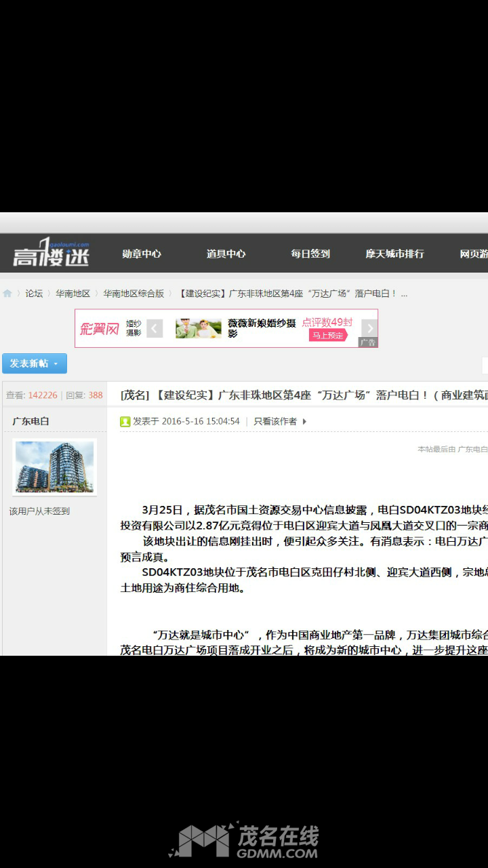The height and width of the screenshot is (868, 488).
Task: Click 只看该作者 filter link
Action: tap(275, 421)
